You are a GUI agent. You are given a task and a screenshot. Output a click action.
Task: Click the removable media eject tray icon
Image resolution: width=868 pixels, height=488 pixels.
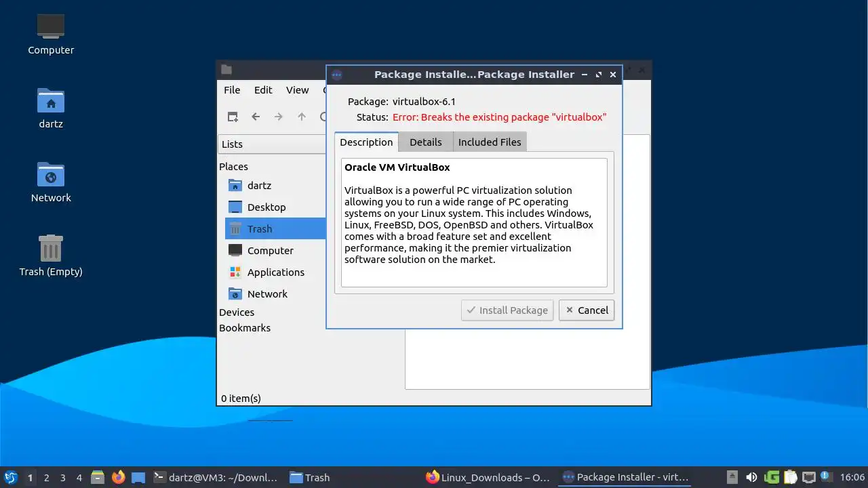732,477
